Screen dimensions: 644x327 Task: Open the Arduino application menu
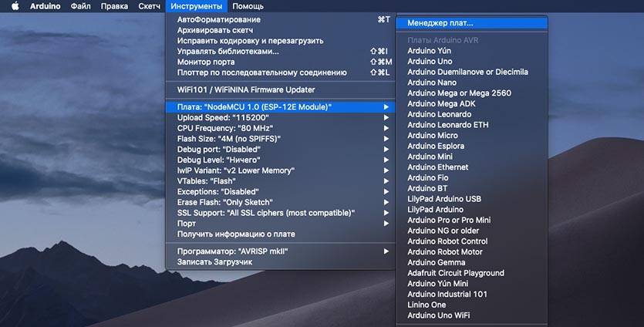[45, 6]
